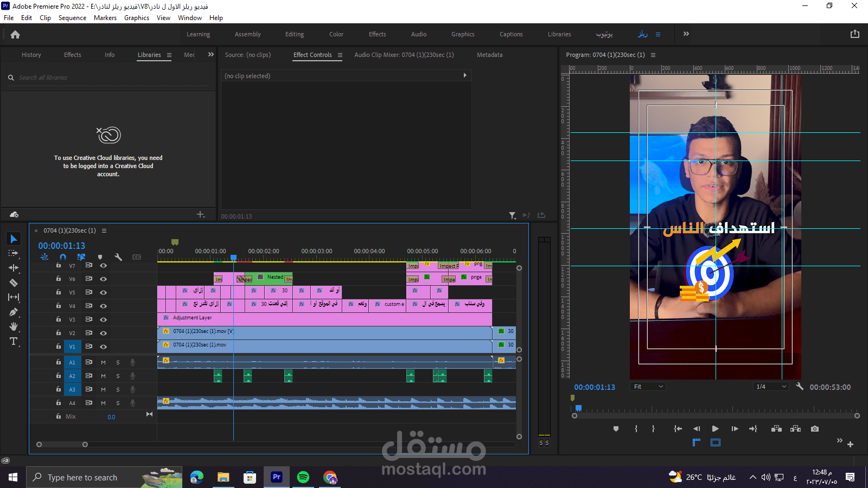Select the Ripple Edit tool
Image resolution: width=868 pixels, height=488 pixels.
click(14, 268)
